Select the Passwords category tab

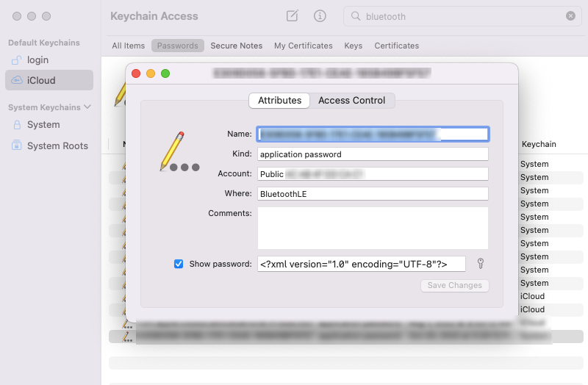click(x=177, y=46)
